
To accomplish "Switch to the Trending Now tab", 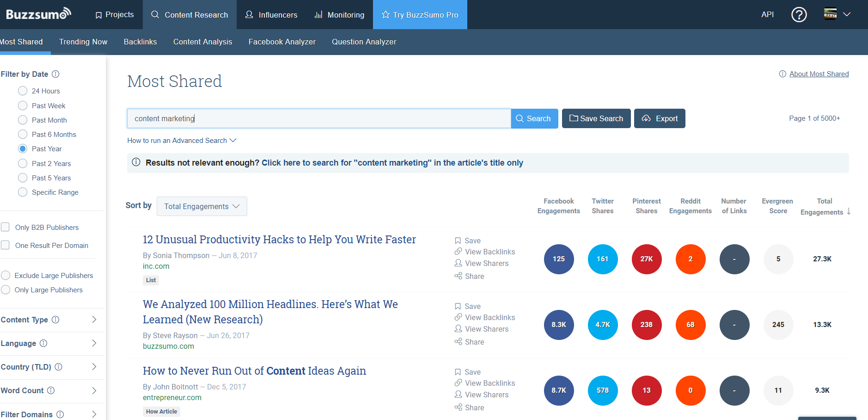I will [x=83, y=42].
